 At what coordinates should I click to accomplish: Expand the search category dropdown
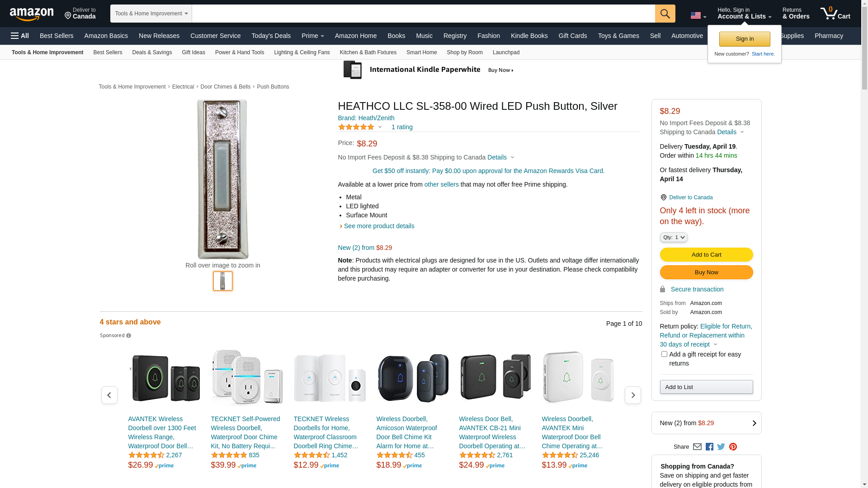(x=151, y=14)
